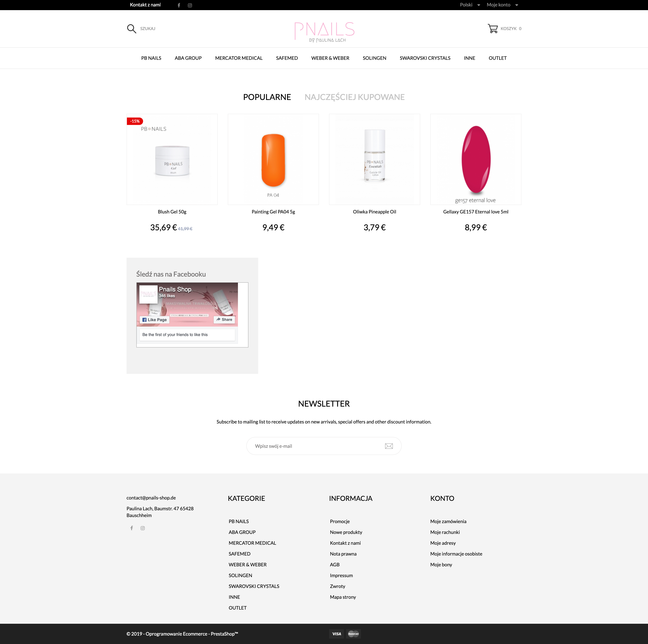The image size is (648, 644).
Task: Open the AGB footer link
Action: (x=334, y=564)
